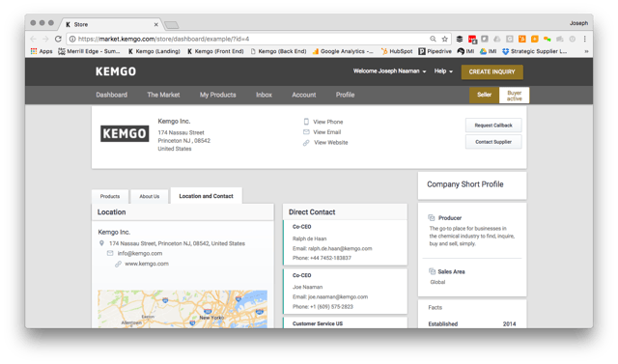
Task: Click the View Website link
Action: point(330,142)
